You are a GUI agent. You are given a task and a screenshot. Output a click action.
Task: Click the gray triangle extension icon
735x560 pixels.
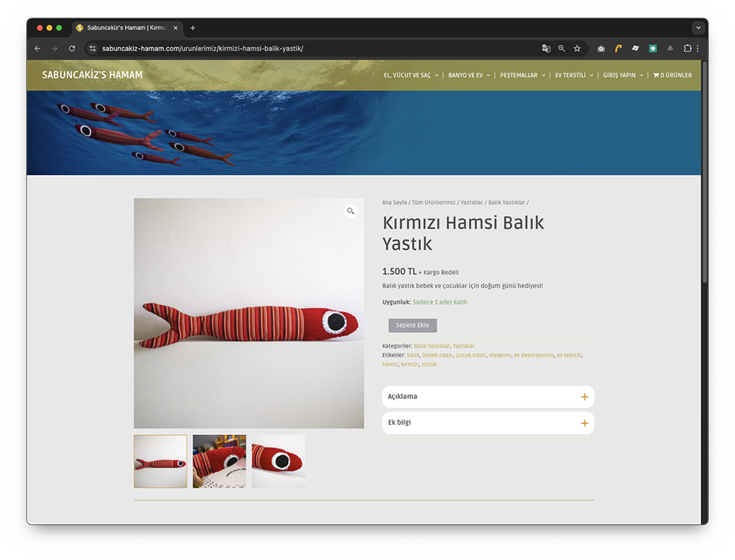click(x=670, y=49)
